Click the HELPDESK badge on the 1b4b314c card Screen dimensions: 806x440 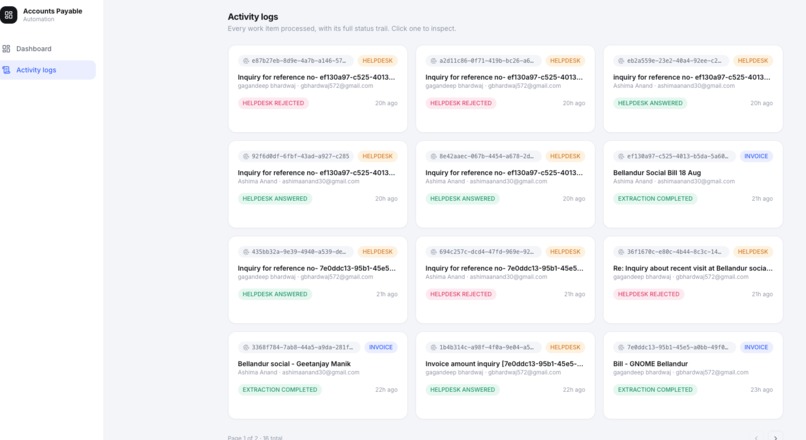565,347
